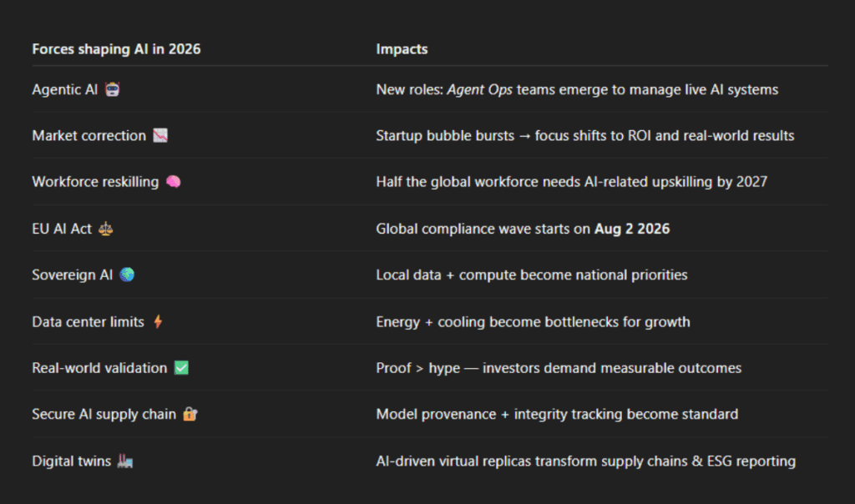Select the 'Impacts' column header
855x504 pixels.
pos(402,49)
